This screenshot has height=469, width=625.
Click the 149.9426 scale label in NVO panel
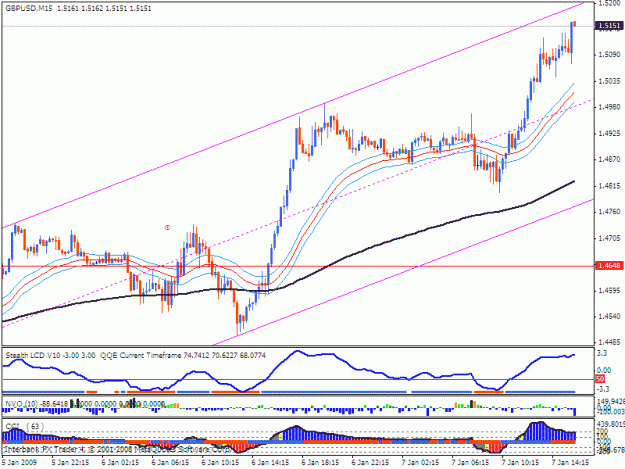610,401
